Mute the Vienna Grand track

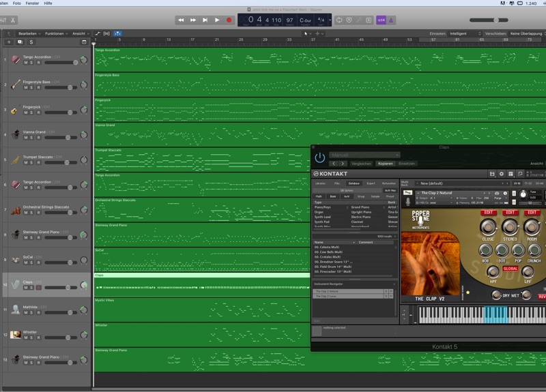tap(26, 138)
